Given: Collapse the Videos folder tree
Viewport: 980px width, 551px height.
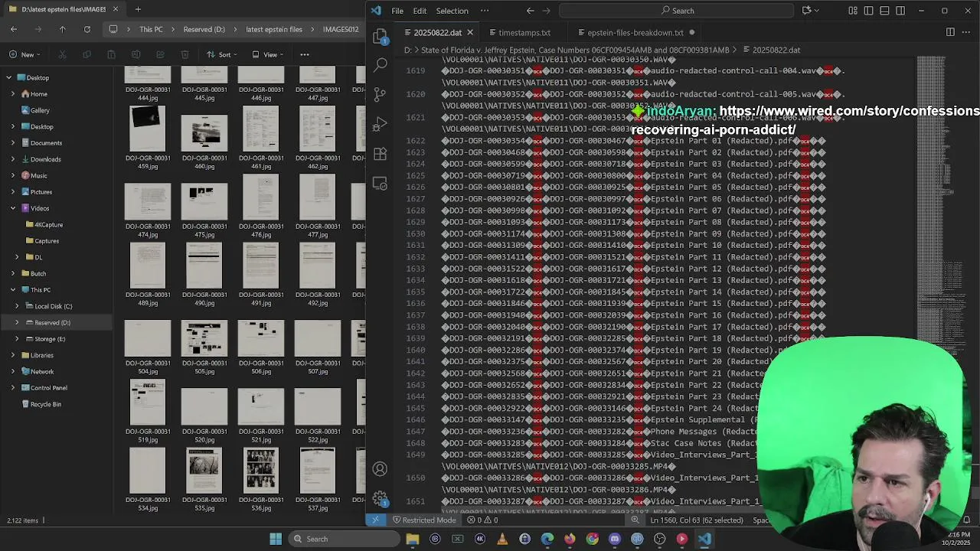Looking at the screenshot, I should coord(13,208).
